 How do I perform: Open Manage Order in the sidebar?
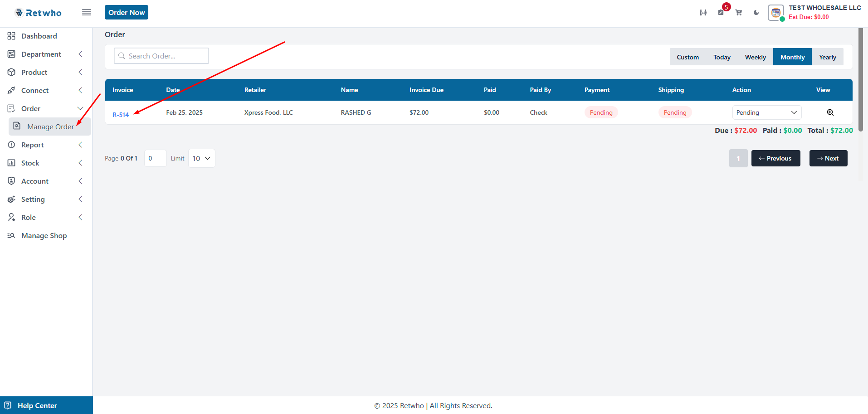pyautogui.click(x=50, y=127)
